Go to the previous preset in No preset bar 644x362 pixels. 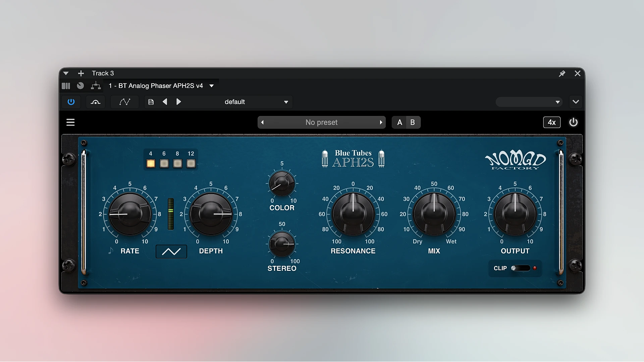tap(263, 122)
